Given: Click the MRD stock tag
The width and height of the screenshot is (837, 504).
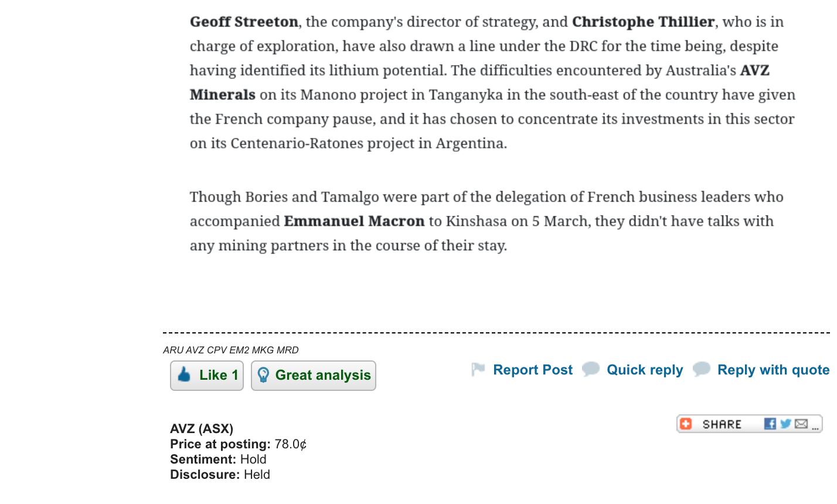Looking at the screenshot, I should [287, 350].
